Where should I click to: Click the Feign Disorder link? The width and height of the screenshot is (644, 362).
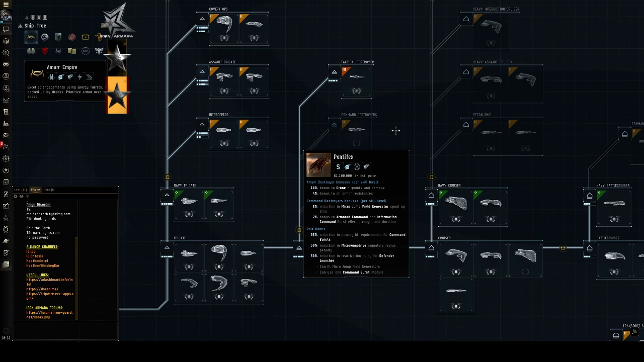38,205
